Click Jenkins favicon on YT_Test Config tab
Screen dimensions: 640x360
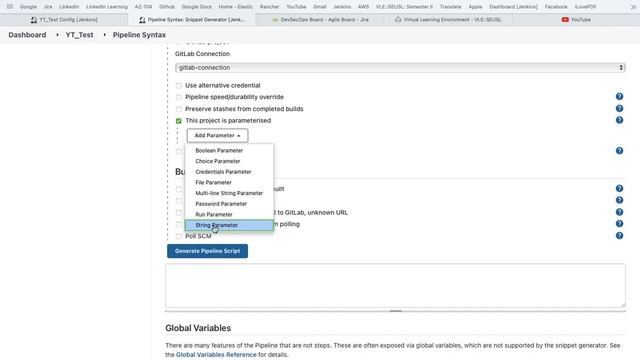coord(34,20)
